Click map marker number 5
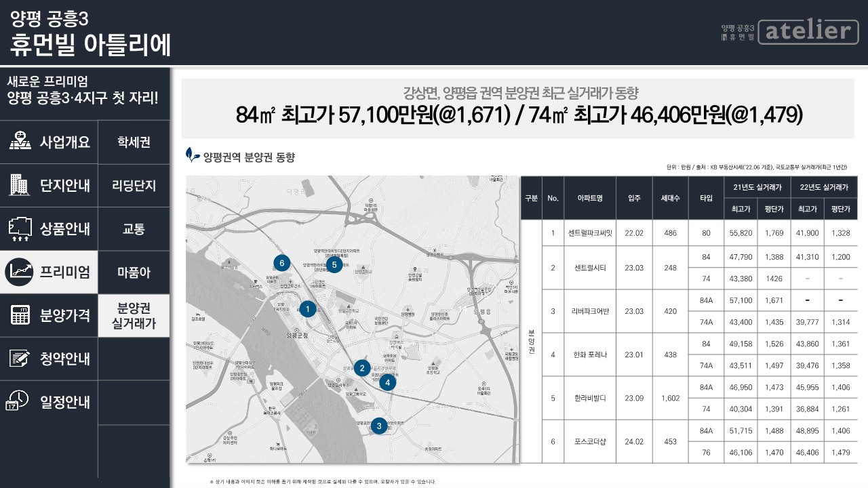The height and width of the screenshot is (488, 868). (x=333, y=264)
